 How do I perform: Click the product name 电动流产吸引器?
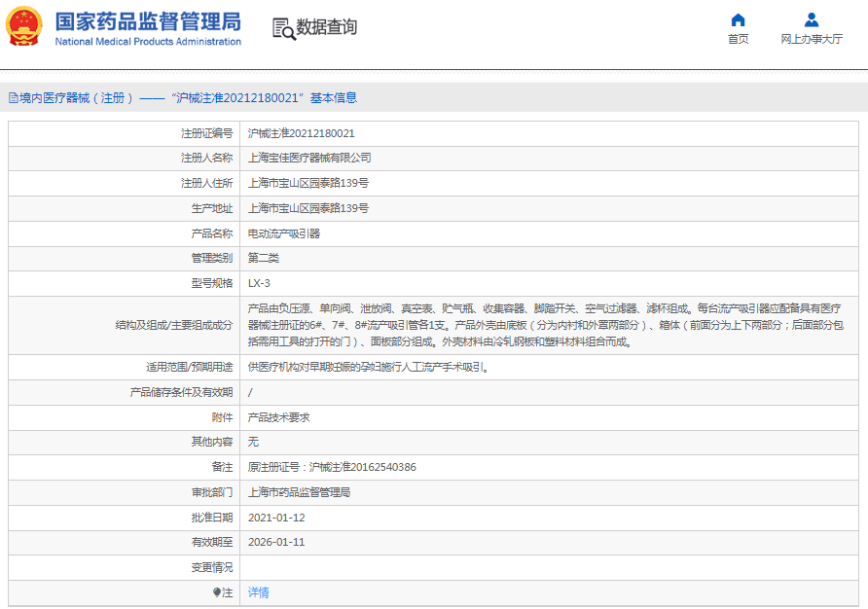pos(284,233)
